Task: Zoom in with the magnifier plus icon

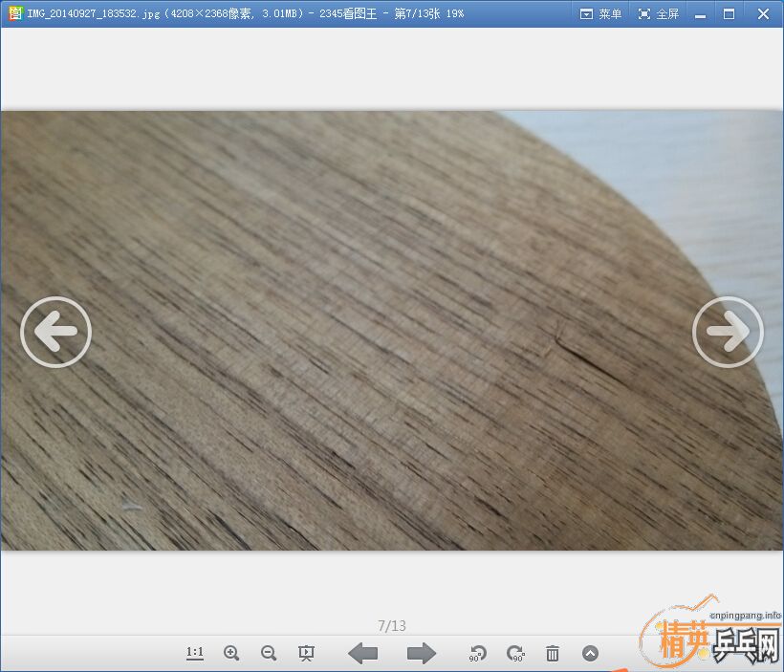Action: click(x=231, y=653)
